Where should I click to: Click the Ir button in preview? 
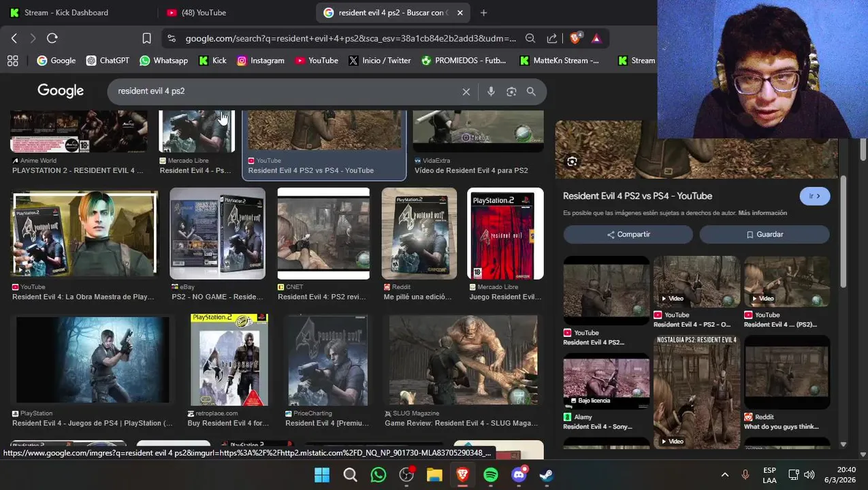point(815,196)
